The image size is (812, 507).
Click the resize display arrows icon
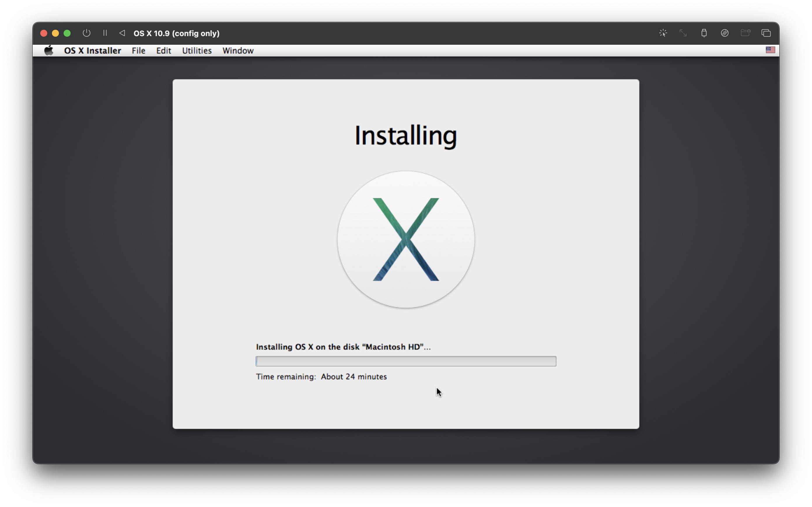[683, 33]
